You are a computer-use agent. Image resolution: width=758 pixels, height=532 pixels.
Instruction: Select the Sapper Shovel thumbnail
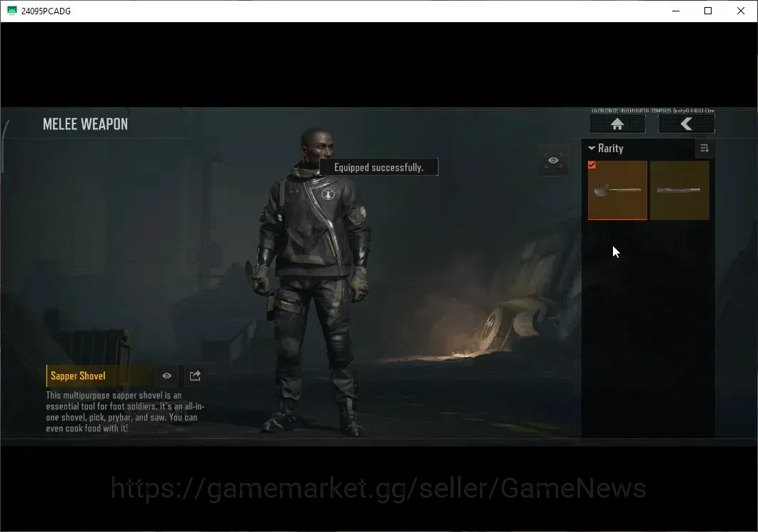click(x=617, y=191)
